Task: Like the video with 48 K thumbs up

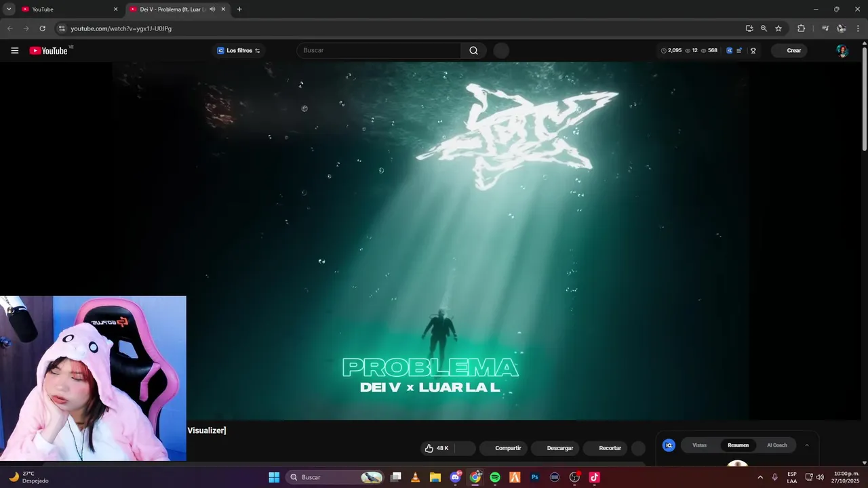Action: pos(436,448)
